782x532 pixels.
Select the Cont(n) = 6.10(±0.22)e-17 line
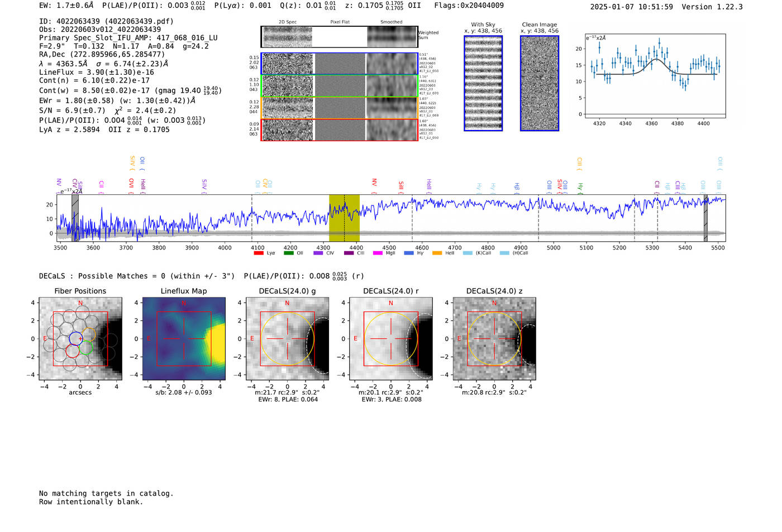pos(94,80)
